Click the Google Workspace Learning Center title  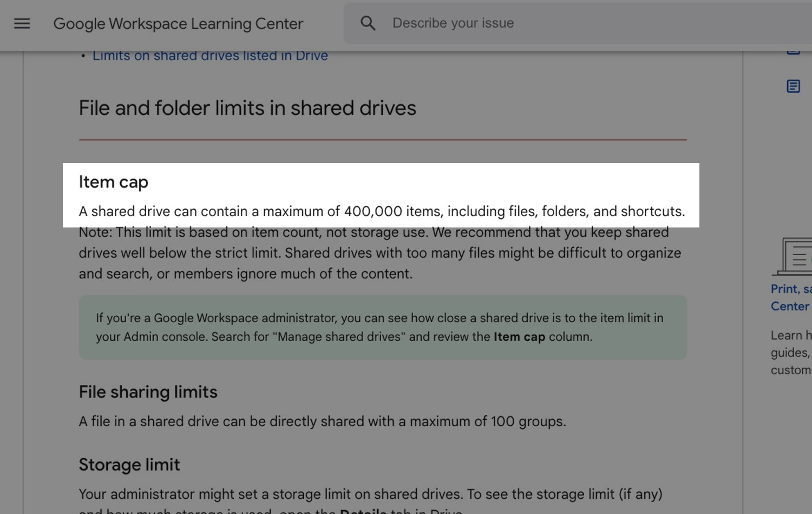(178, 23)
